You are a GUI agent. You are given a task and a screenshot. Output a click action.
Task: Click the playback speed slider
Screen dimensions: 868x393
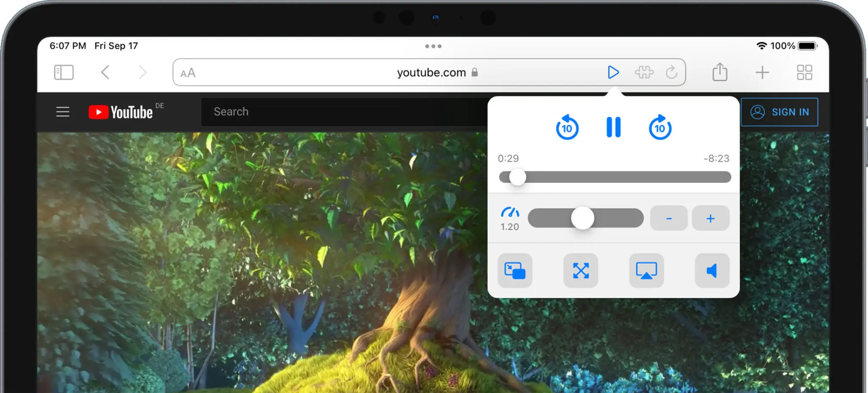pyautogui.click(x=585, y=218)
